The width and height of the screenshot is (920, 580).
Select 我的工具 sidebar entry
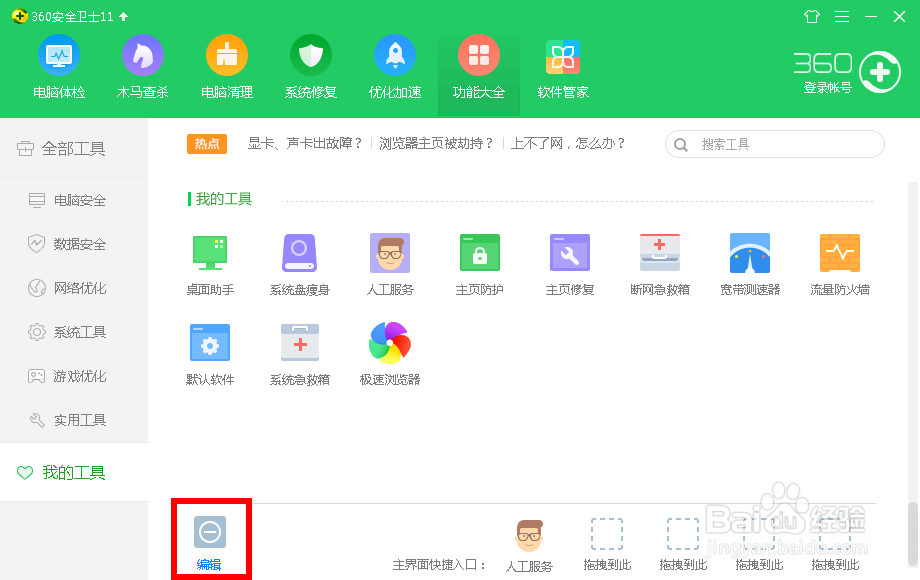(x=74, y=472)
